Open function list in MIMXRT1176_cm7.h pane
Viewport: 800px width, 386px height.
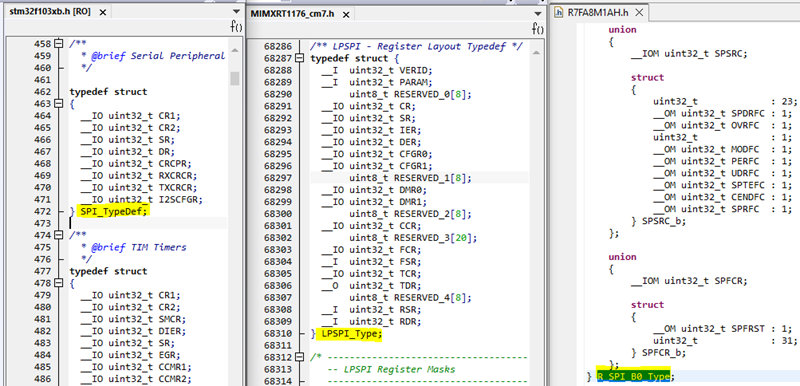(538, 28)
